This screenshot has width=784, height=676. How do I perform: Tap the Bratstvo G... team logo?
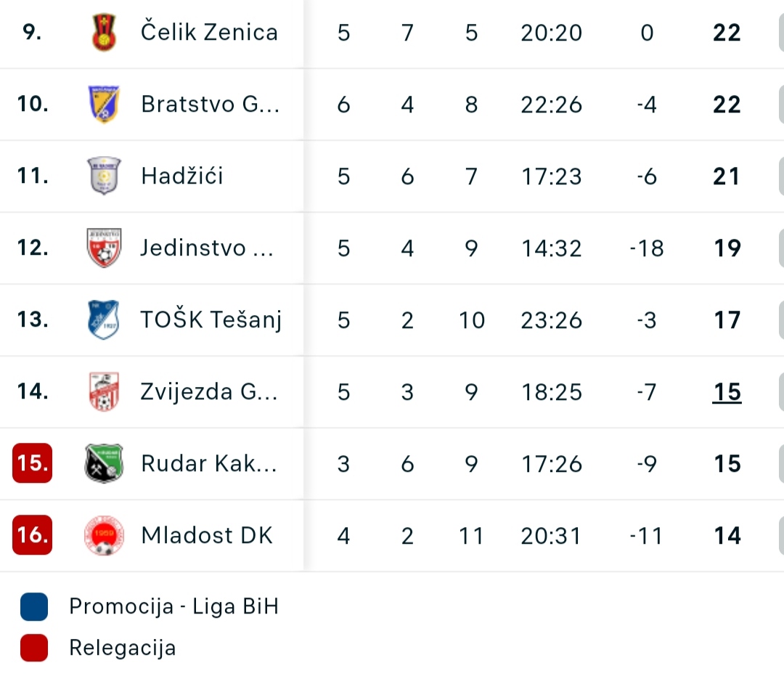[x=104, y=104]
